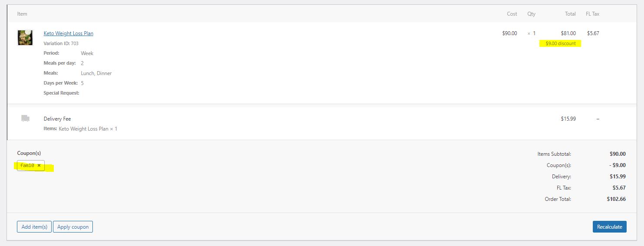Image resolution: width=644 pixels, height=246 pixels.
Task: Remove the fam10 coupon via x
Action: [x=39, y=165]
